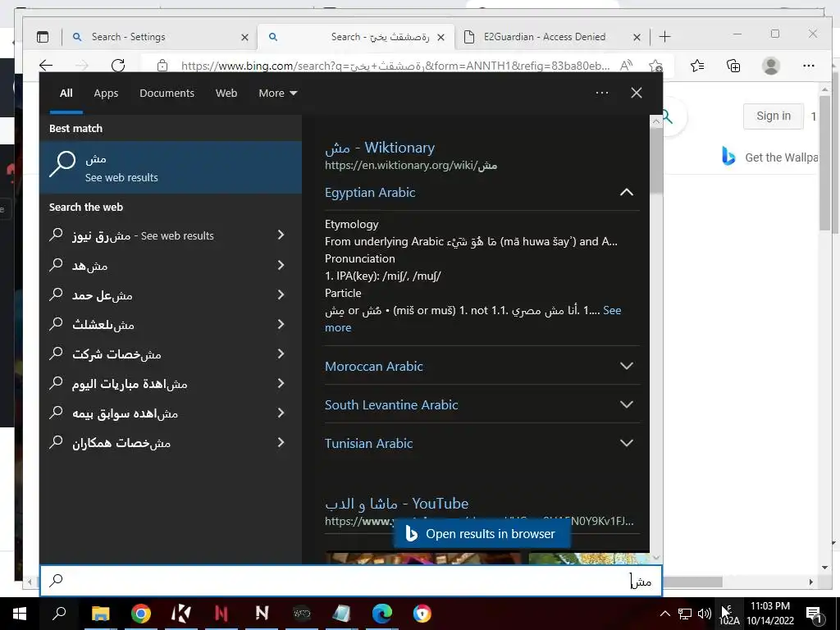
Task: Choose suggestion مش‌اهده سوابق بیمه
Action: [x=171, y=413]
